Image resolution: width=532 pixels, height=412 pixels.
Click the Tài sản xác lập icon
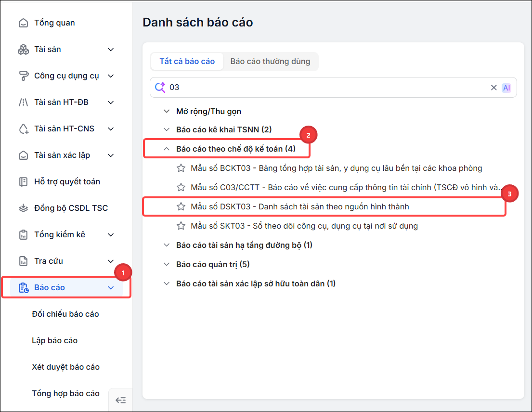(x=23, y=155)
